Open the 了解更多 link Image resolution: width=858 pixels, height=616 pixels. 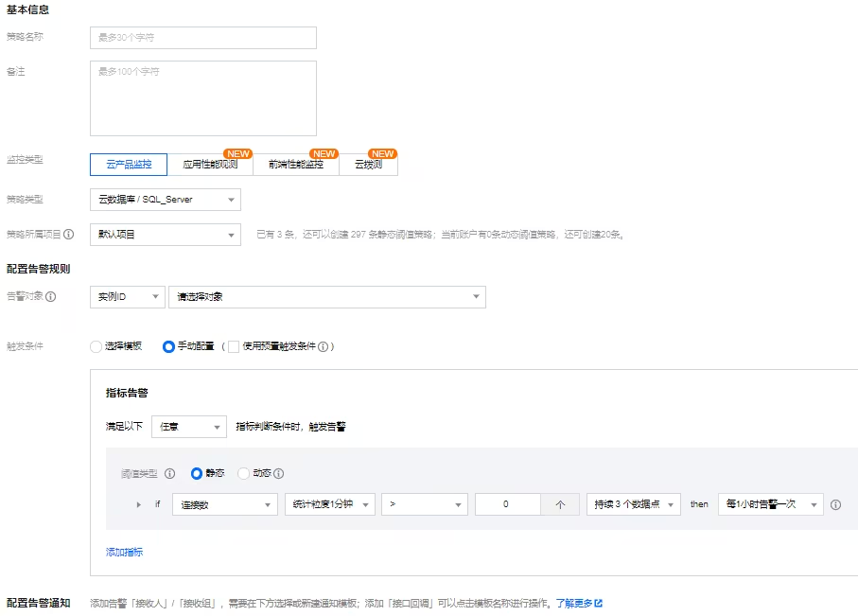tap(578, 603)
